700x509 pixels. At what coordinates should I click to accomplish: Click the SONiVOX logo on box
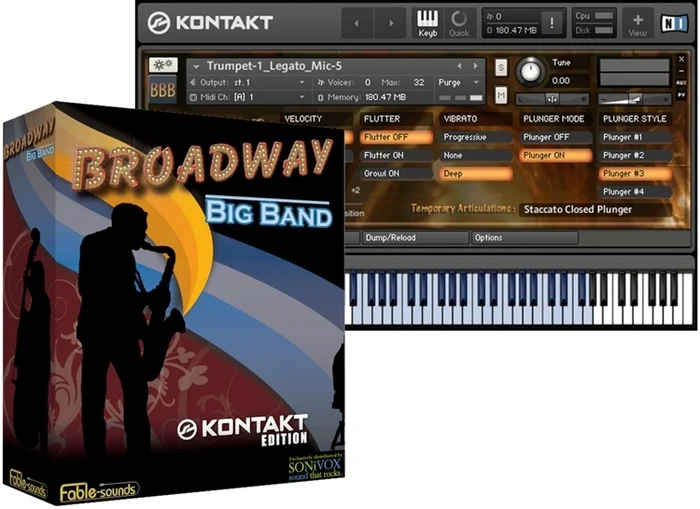tap(315, 468)
